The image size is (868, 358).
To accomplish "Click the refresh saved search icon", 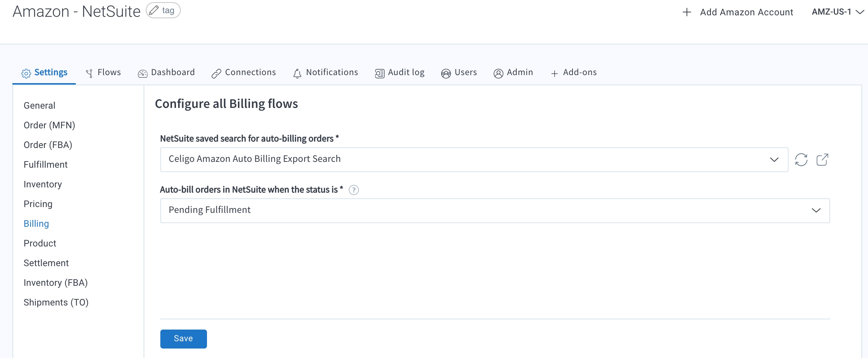I will [801, 160].
